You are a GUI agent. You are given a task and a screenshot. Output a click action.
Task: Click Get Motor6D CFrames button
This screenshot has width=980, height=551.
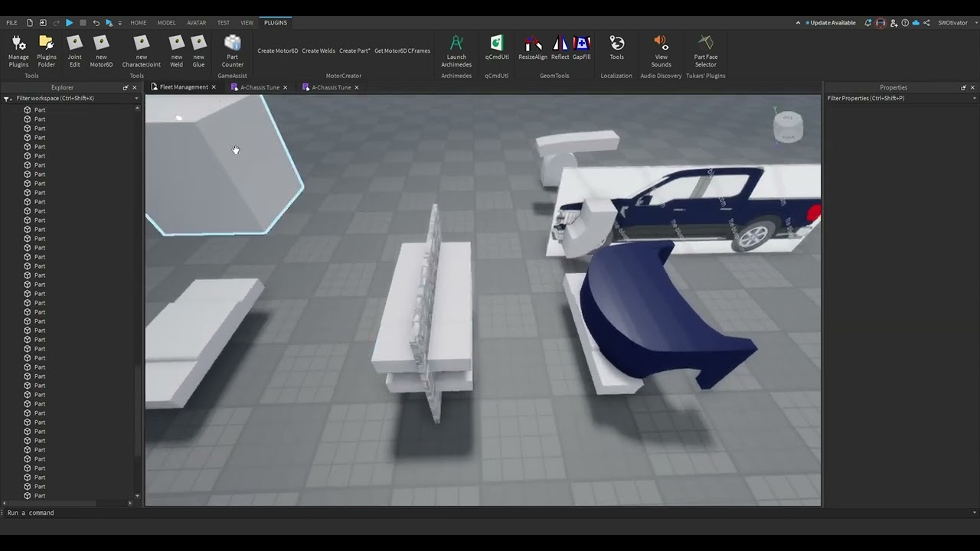(402, 51)
